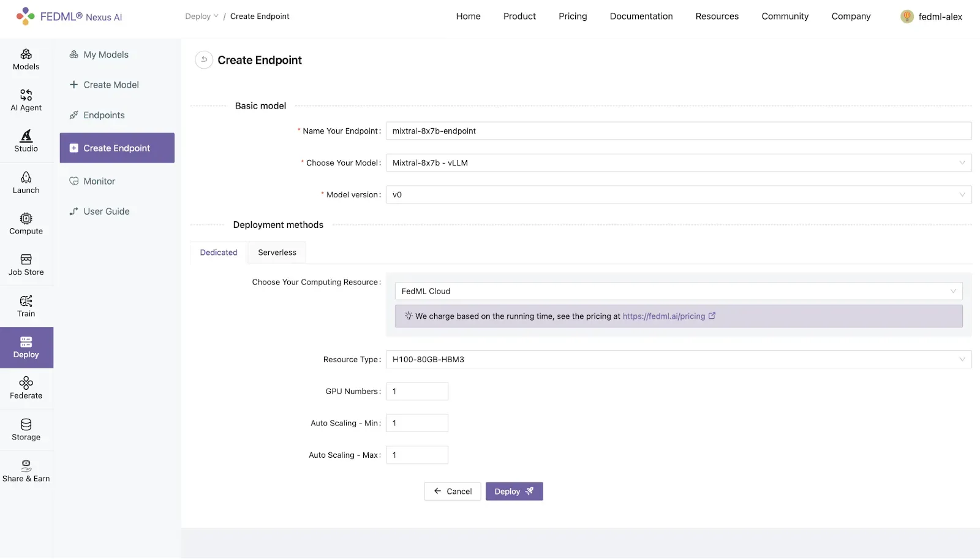Expand the Deploy breadcrumb dropdown
This screenshot has width=980, height=559.
[202, 17]
